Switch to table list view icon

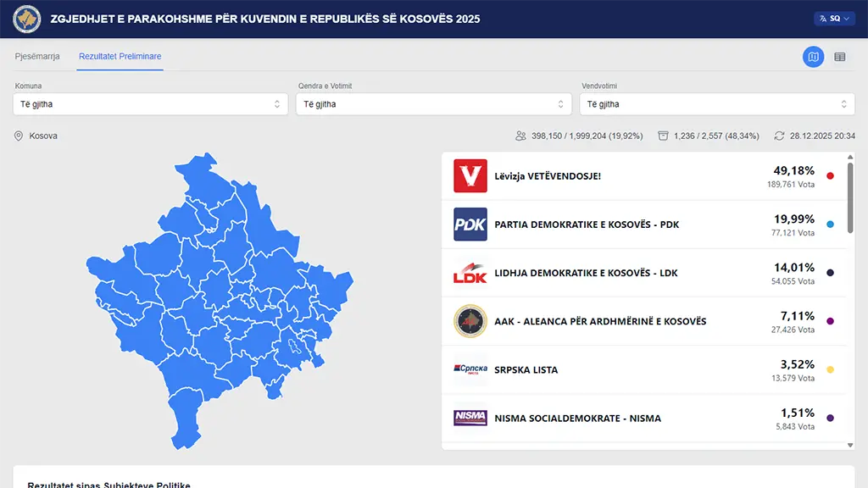click(840, 57)
